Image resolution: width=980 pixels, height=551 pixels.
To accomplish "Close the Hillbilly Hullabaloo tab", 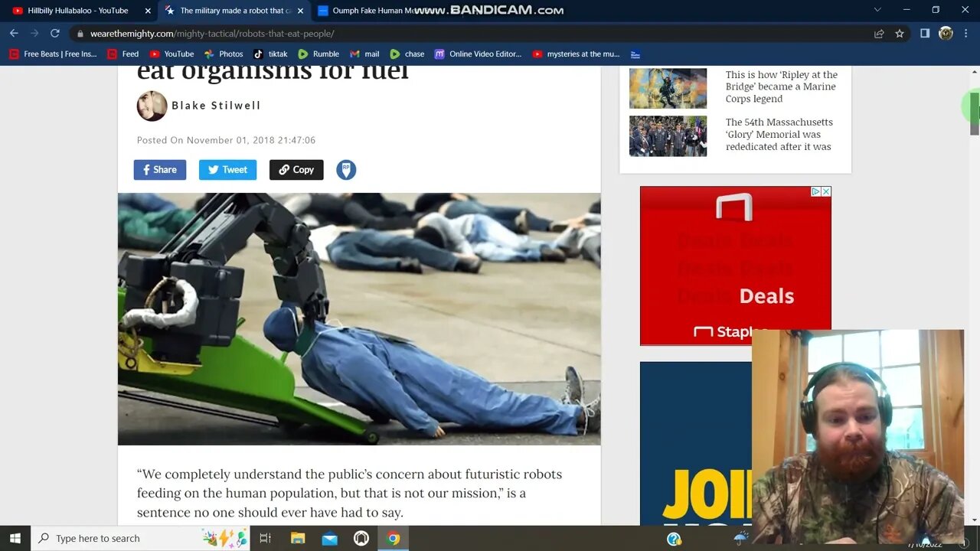I will point(148,11).
